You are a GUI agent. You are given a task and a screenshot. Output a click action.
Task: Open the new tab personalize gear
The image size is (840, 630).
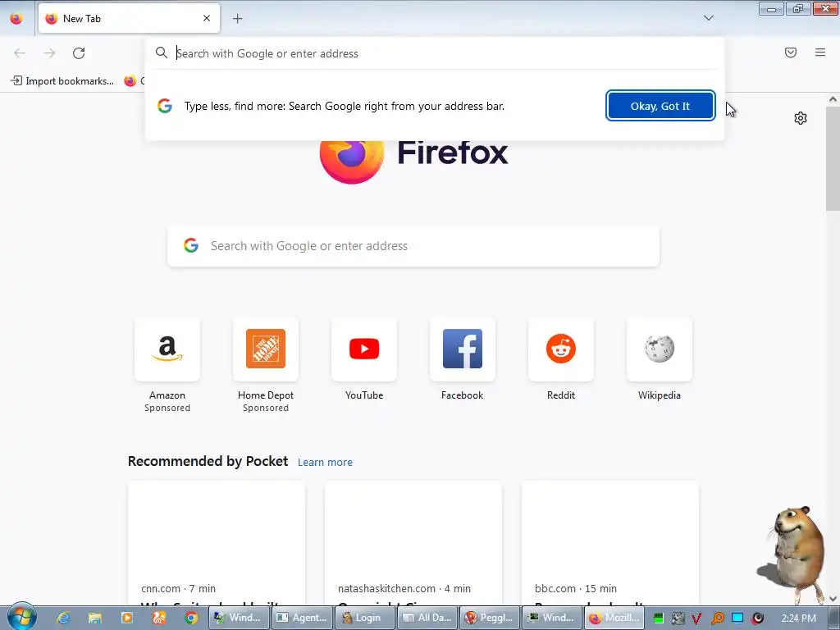click(x=801, y=118)
